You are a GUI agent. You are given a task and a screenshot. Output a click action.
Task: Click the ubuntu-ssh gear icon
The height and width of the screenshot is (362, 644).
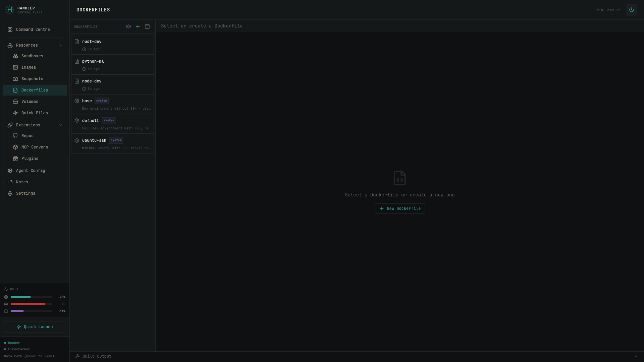point(77,140)
